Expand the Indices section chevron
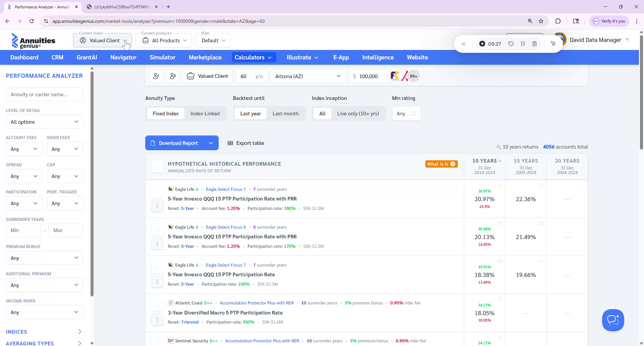 pyautogui.click(x=80, y=332)
